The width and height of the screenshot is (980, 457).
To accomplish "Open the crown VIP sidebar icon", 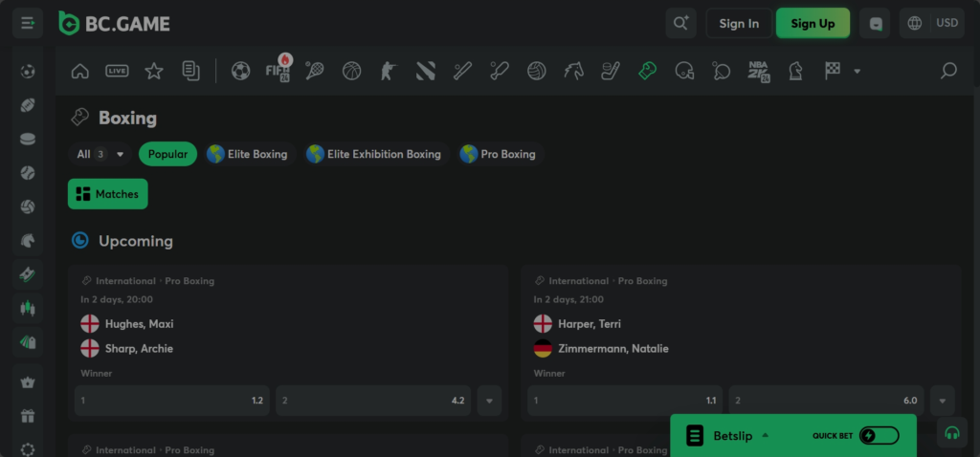I will [28, 382].
